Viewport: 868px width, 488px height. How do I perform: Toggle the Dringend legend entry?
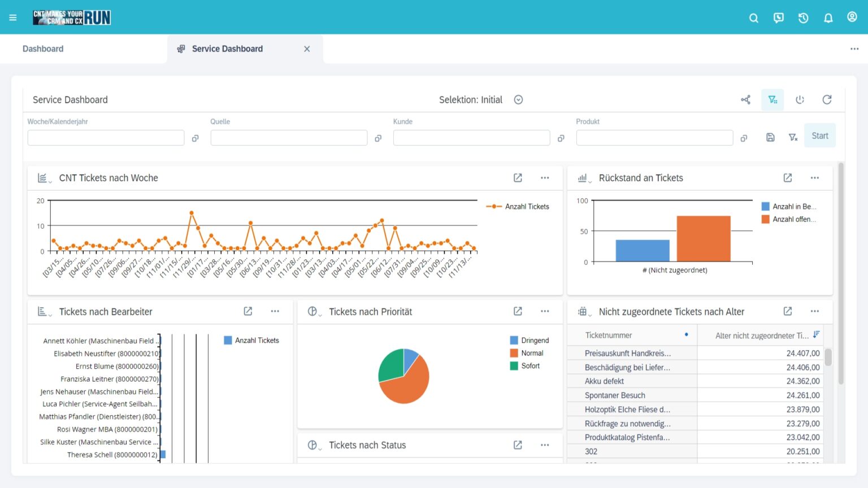(529, 340)
